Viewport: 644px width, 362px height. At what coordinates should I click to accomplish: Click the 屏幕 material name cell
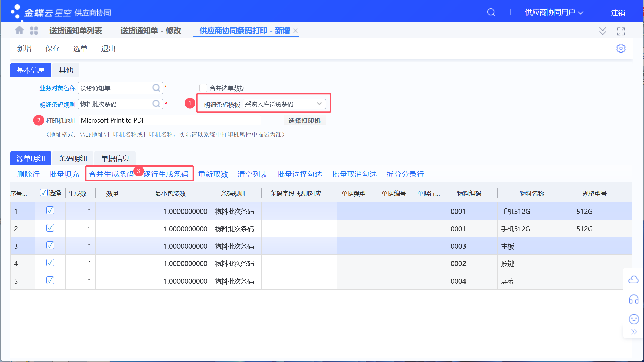pos(535,281)
